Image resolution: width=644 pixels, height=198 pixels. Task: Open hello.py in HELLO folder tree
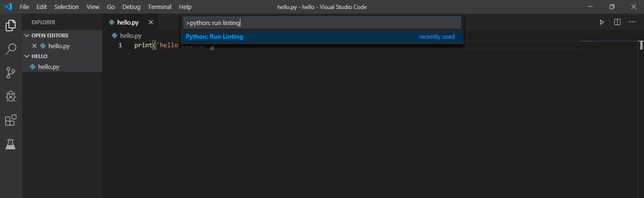[x=49, y=67]
